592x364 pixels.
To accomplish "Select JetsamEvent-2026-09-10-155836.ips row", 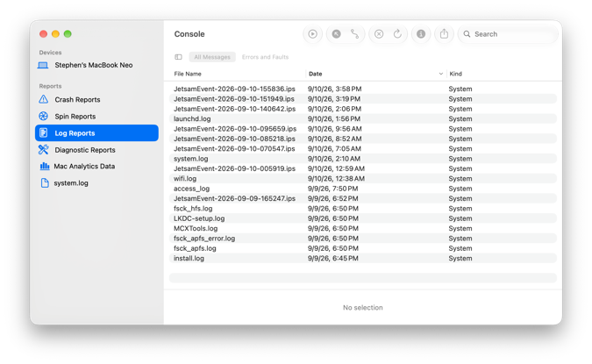I will coord(363,89).
